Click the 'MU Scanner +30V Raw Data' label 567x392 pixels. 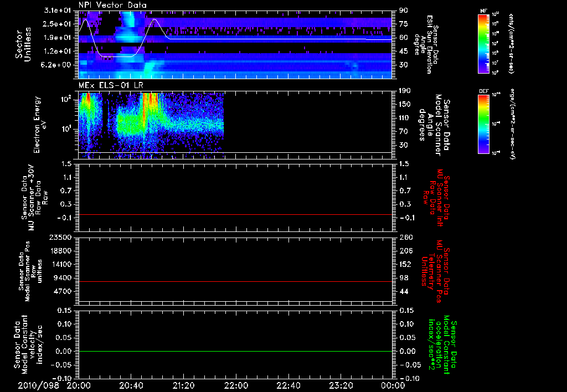(35, 198)
